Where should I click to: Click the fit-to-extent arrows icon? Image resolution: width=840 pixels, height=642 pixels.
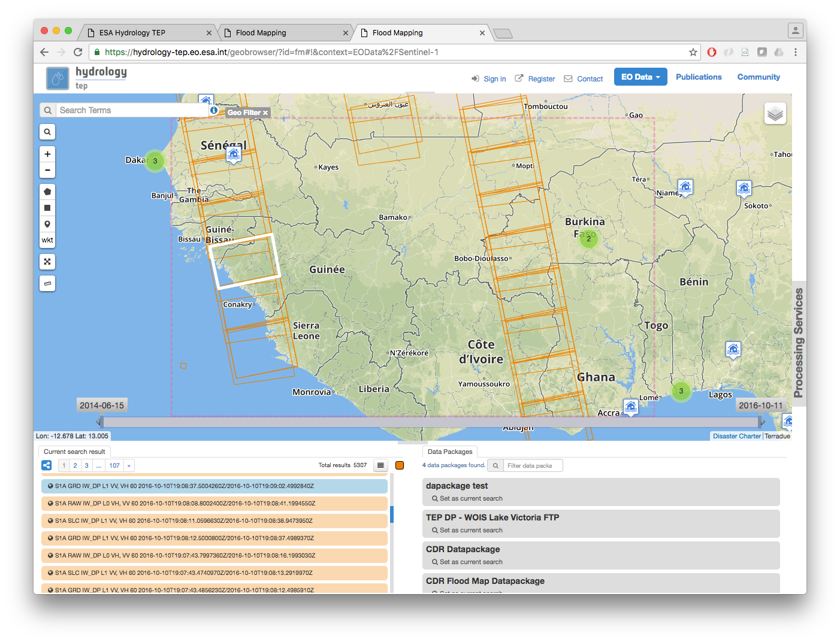point(47,262)
